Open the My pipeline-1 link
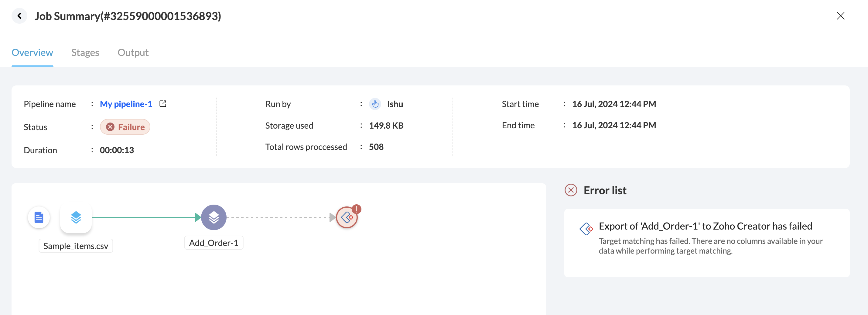 pyautogui.click(x=126, y=104)
